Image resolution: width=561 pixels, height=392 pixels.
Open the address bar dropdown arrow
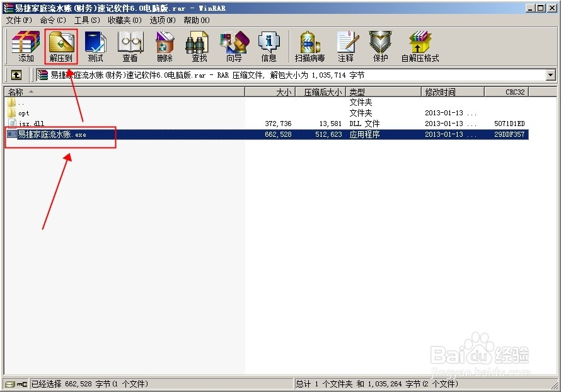pyautogui.click(x=551, y=75)
